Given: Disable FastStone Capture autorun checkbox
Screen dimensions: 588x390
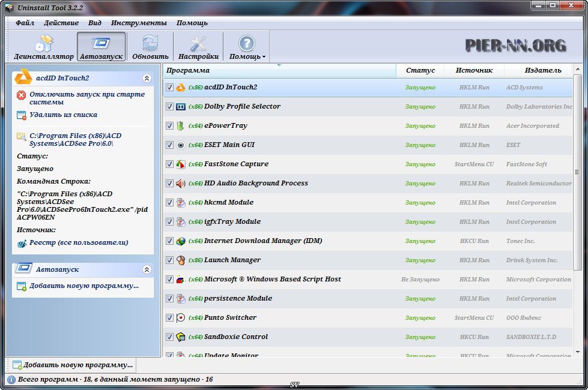Looking at the screenshot, I should (x=169, y=164).
